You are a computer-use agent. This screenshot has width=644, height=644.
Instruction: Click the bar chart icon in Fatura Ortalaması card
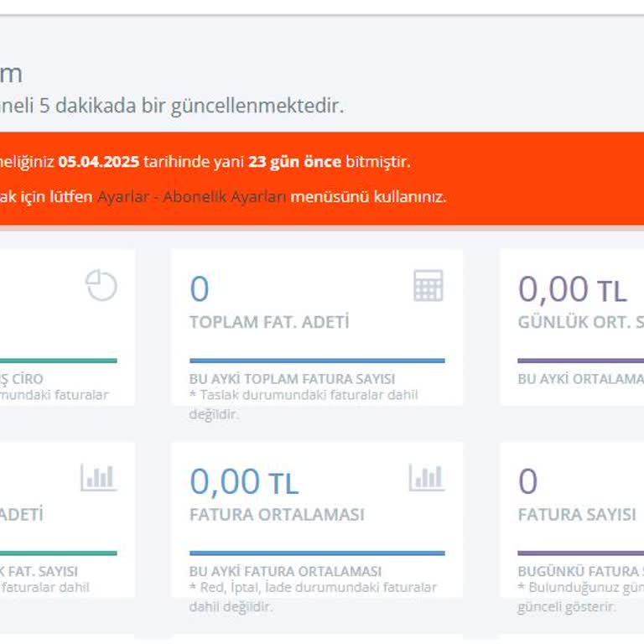426,479
